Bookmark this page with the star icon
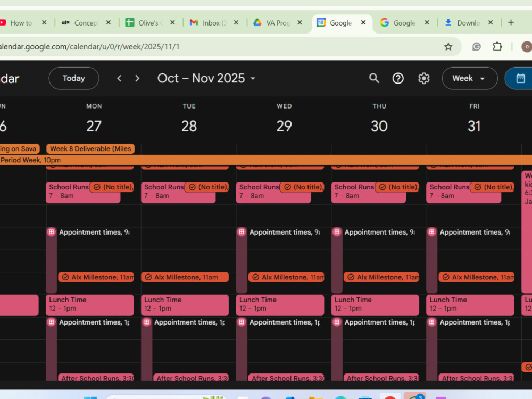 point(448,46)
